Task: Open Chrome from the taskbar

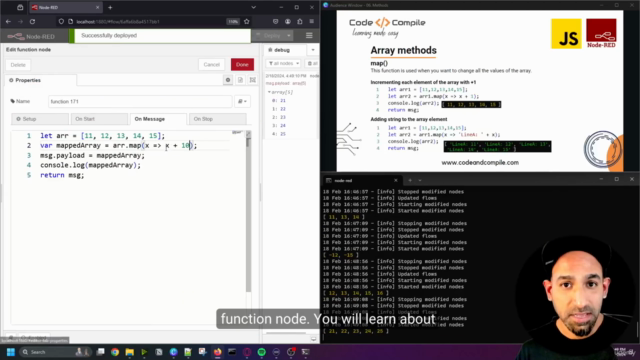Action: 115,352
